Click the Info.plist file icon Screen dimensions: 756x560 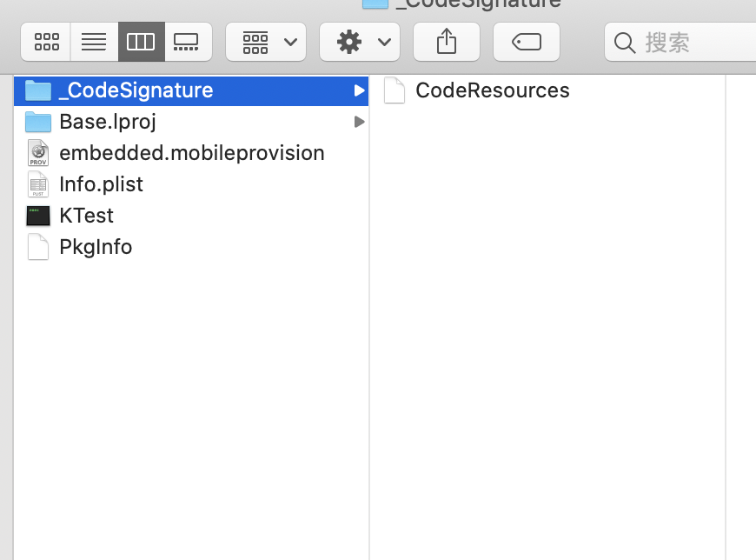pyautogui.click(x=38, y=184)
